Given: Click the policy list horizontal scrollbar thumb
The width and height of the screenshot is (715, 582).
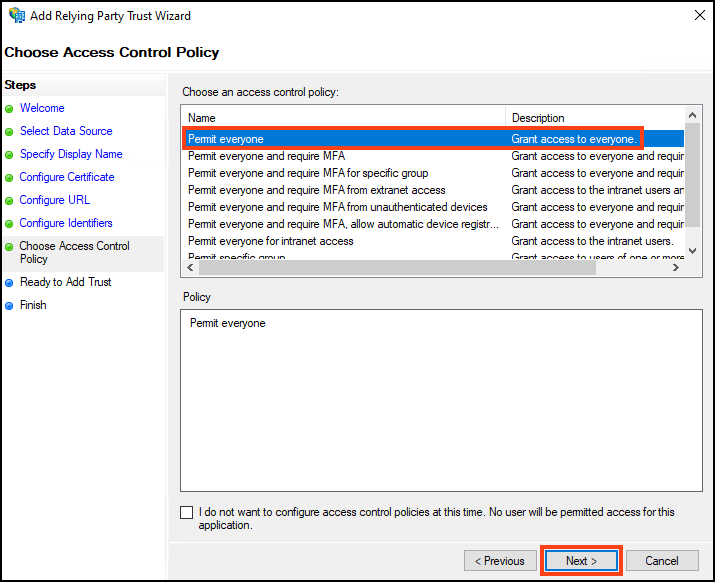Looking at the screenshot, I should pos(397,268).
